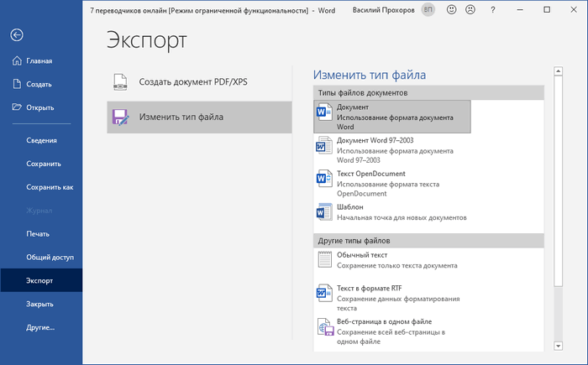Go to Главная in the sidebar
Viewport: 588px width, 365px height.
click(39, 60)
